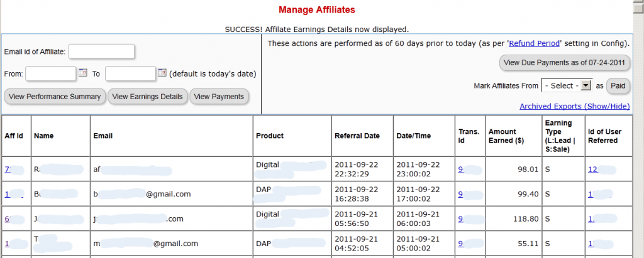Open transaction ID link for 98.01 earning
Image resolution: width=644 pixels, height=258 pixels.
(x=461, y=169)
